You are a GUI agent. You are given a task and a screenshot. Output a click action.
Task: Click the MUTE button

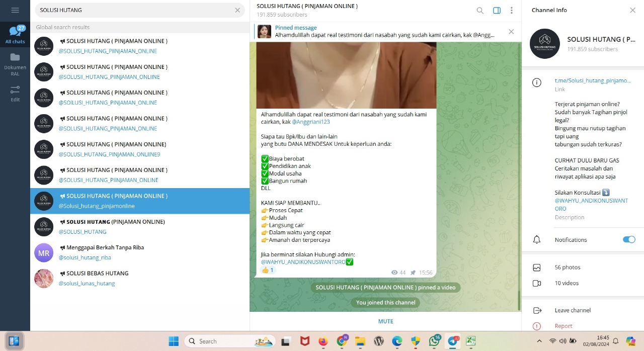pos(385,321)
